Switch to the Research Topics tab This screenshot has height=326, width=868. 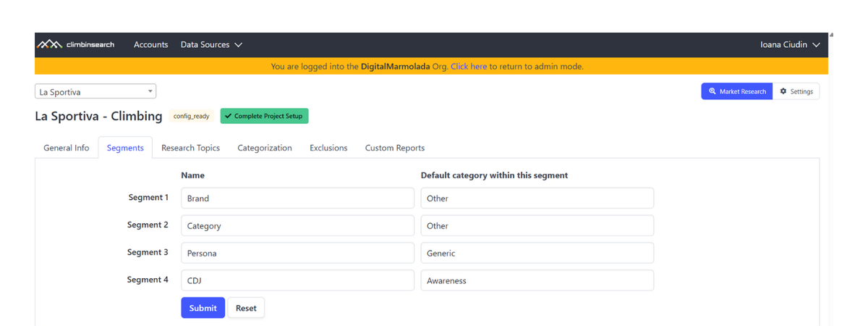(x=190, y=148)
